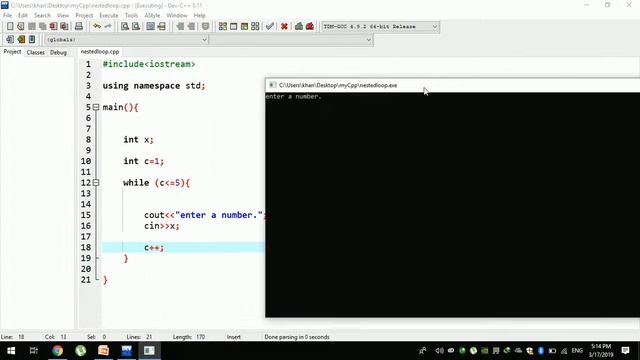Click the blue bookmark icon in second toolbar row

pyautogui.click(x=32, y=40)
